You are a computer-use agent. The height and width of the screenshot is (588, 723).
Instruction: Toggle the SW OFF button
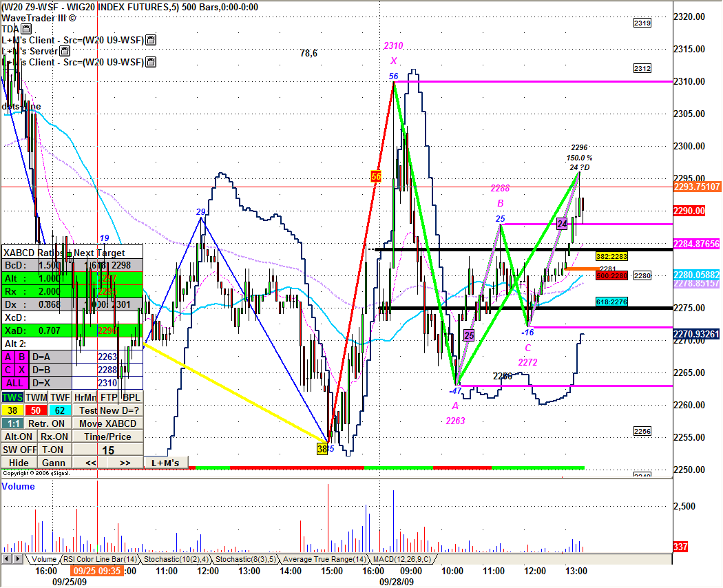coord(19,450)
